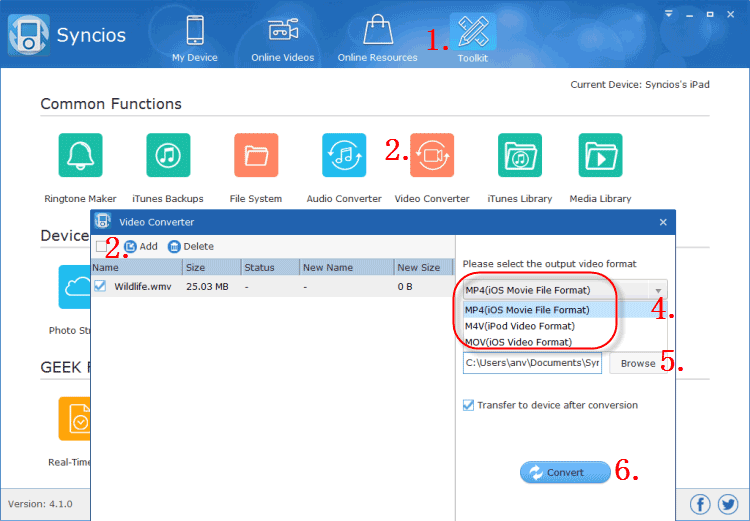Add a video file to converter
The height and width of the screenshot is (521, 750).
coord(141,246)
